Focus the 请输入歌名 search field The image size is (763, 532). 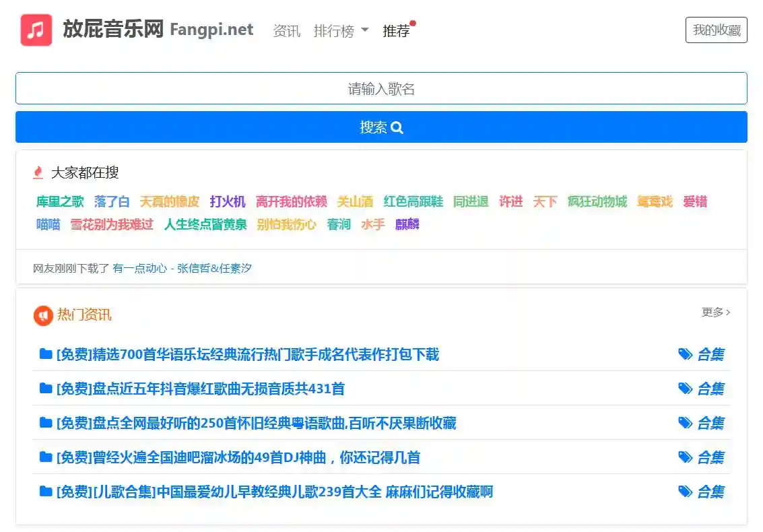coord(381,89)
